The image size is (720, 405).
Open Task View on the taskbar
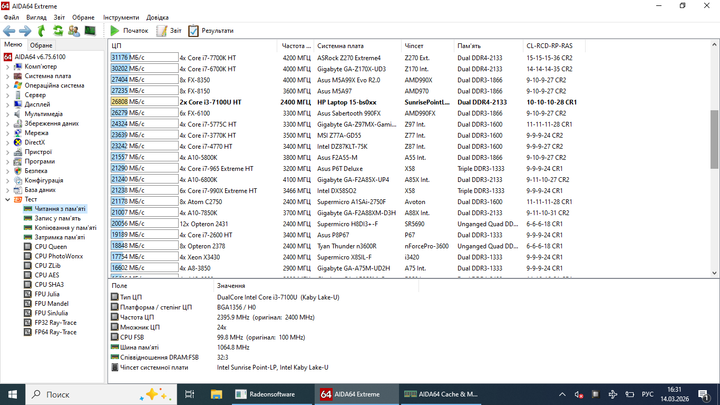coord(189,394)
